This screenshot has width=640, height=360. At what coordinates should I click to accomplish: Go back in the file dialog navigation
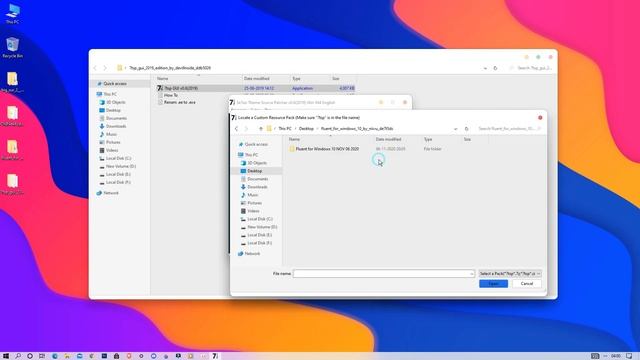(236, 129)
